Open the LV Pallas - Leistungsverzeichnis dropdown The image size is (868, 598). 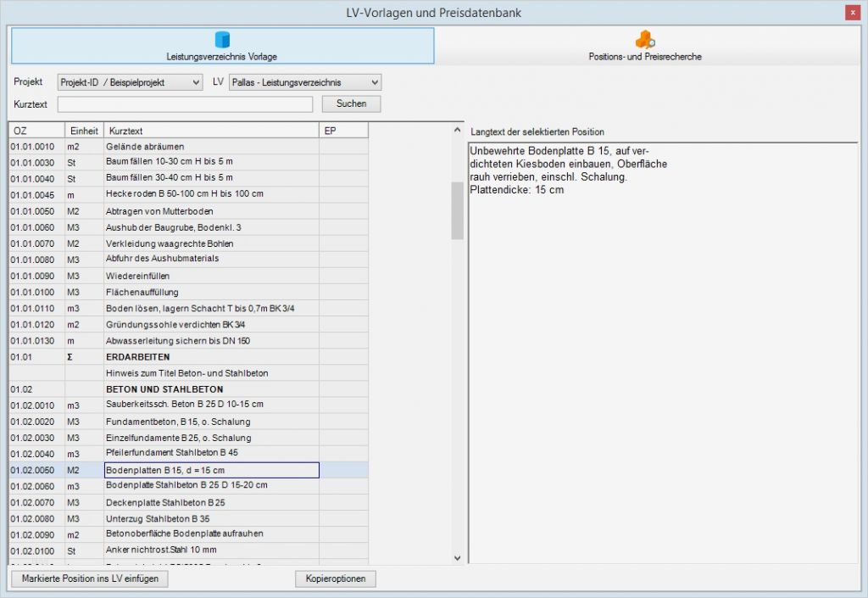click(305, 82)
